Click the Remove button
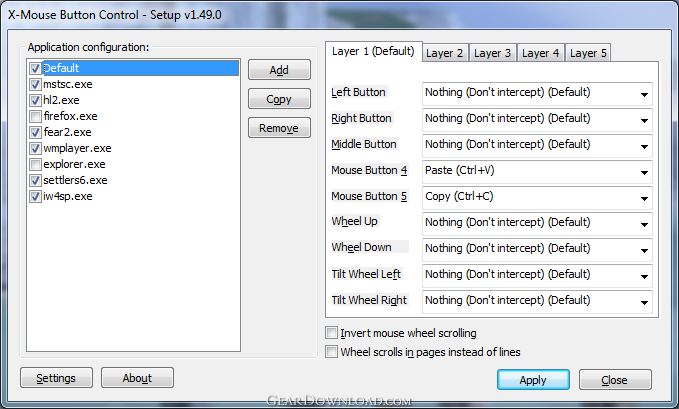This screenshot has height=409, width=679. (279, 128)
